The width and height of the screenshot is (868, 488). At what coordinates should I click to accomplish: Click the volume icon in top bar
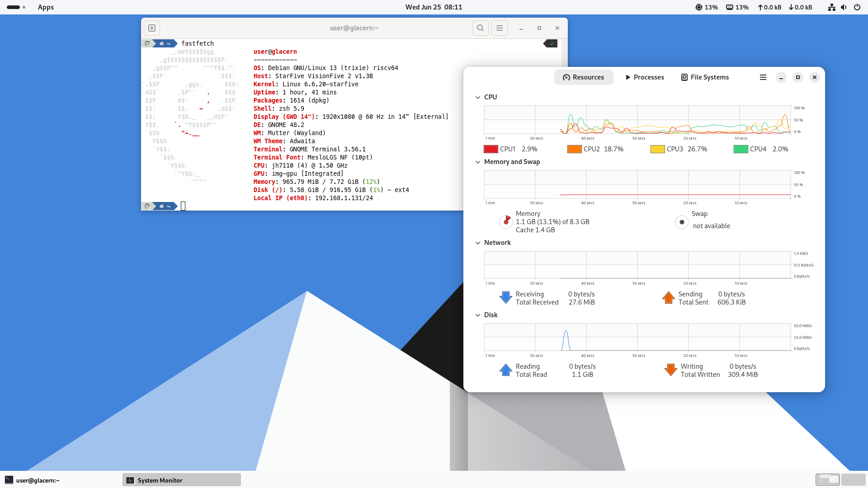coord(844,7)
